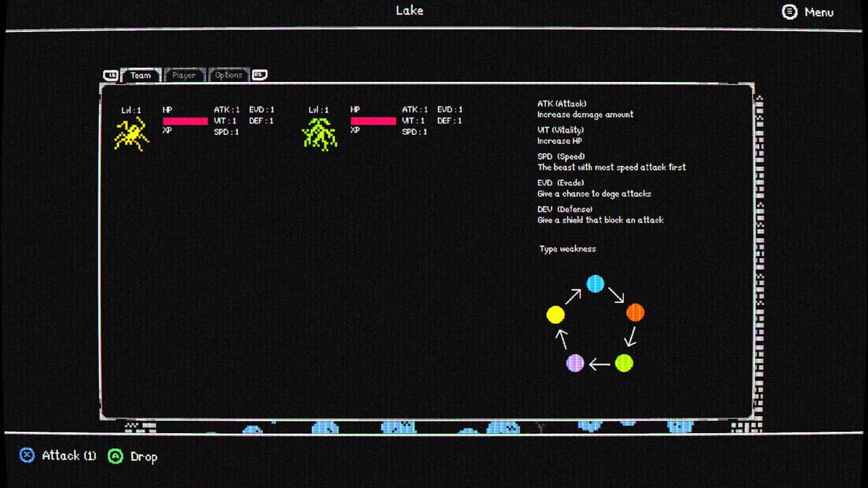Click arrow from blue to orange circle
Viewport: 868px width, 488px height.
(x=616, y=295)
